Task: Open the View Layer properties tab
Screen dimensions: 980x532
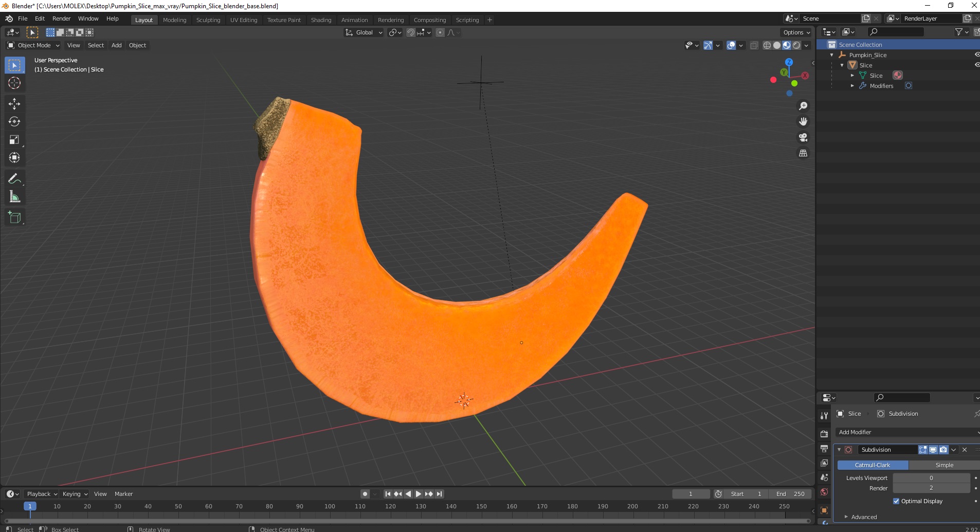Action: point(824,463)
